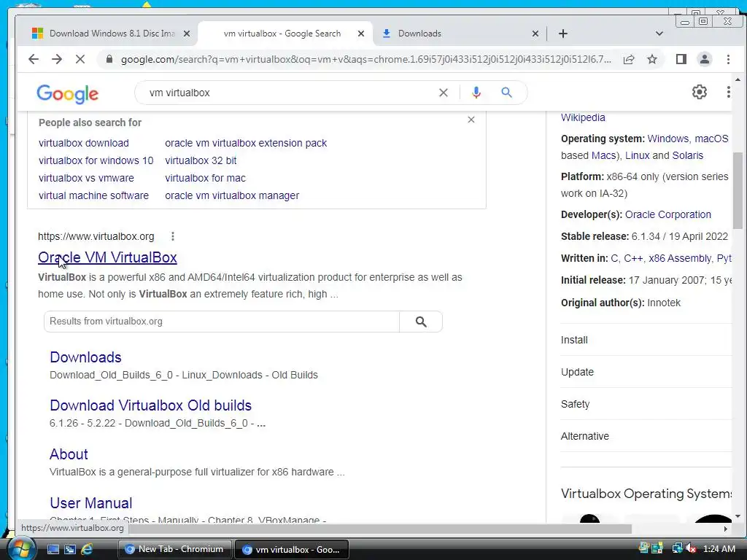Go back with the browser back arrow
Screen dimensions: 747x560
[x=34, y=59]
